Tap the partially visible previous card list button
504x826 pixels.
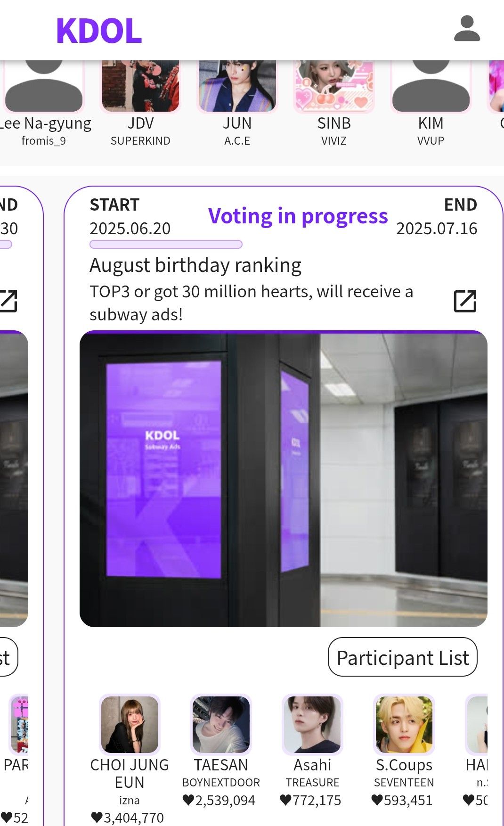click(x=7, y=657)
